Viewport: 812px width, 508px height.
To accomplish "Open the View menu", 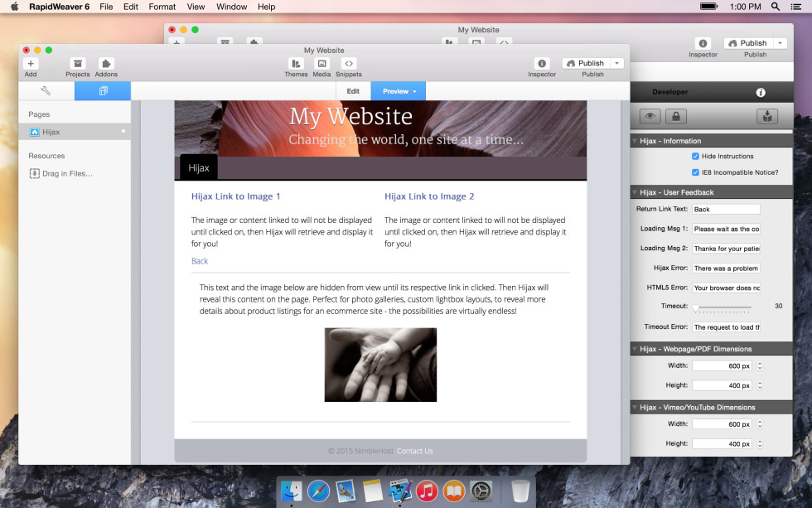I will pos(196,7).
